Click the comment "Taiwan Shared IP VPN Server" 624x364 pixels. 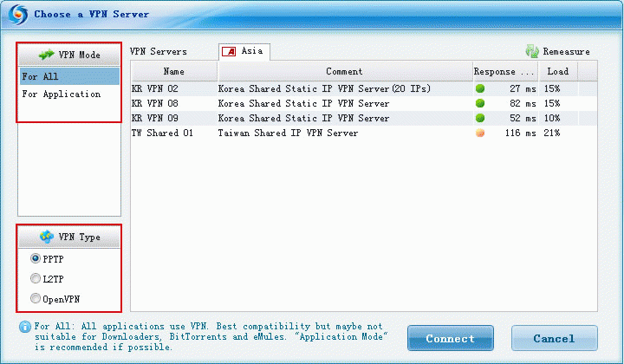tap(288, 133)
